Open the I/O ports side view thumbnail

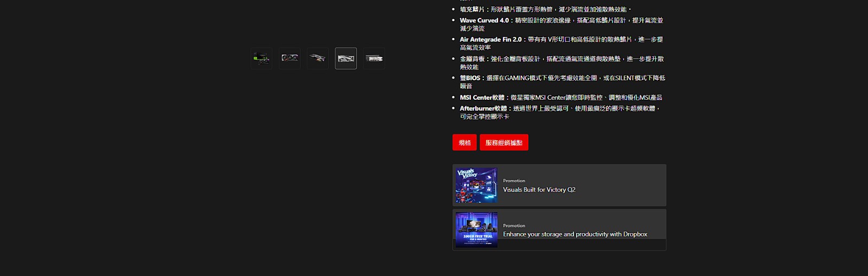coord(374,58)
